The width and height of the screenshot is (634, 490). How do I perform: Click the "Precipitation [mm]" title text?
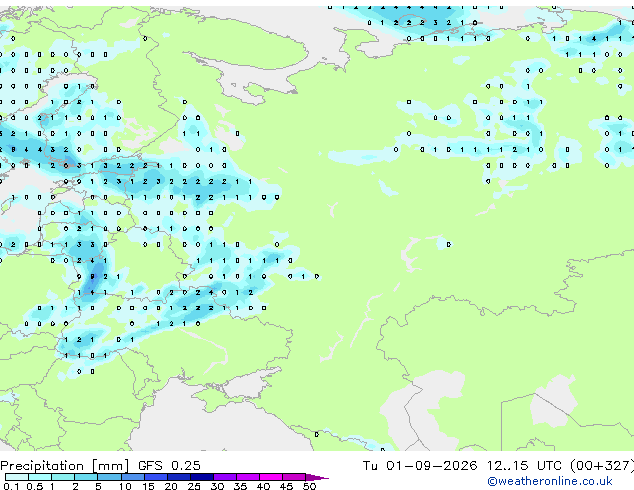[65, 466]
